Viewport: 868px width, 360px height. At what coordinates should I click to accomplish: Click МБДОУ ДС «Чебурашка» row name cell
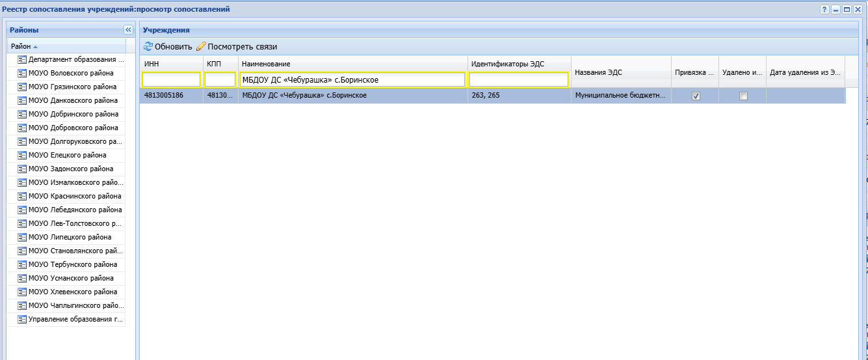[352, 96]
